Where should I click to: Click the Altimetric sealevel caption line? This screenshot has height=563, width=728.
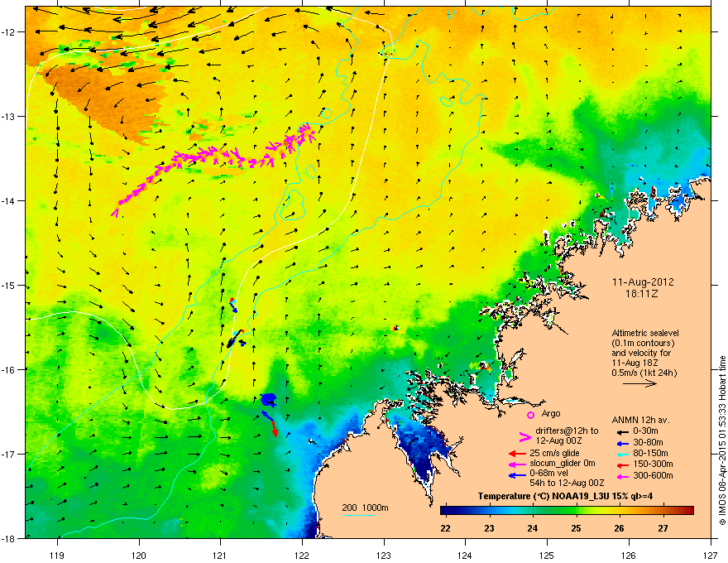(645, 333)
